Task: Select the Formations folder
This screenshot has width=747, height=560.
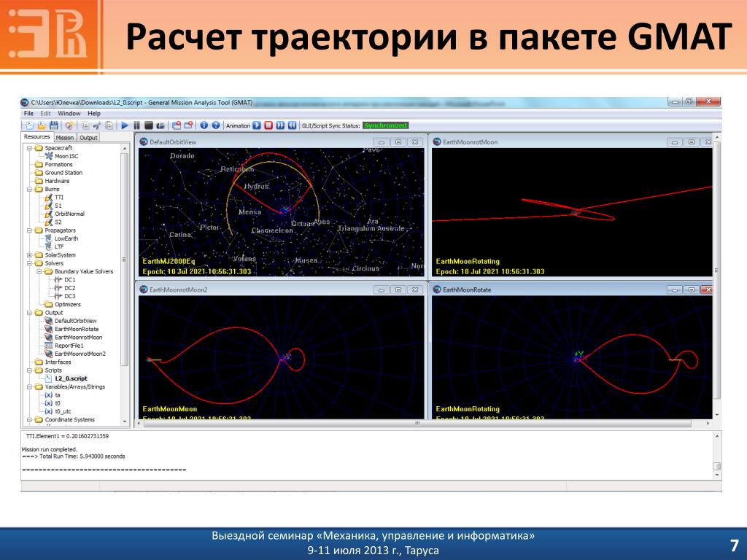Action: (x=58, y=164)
